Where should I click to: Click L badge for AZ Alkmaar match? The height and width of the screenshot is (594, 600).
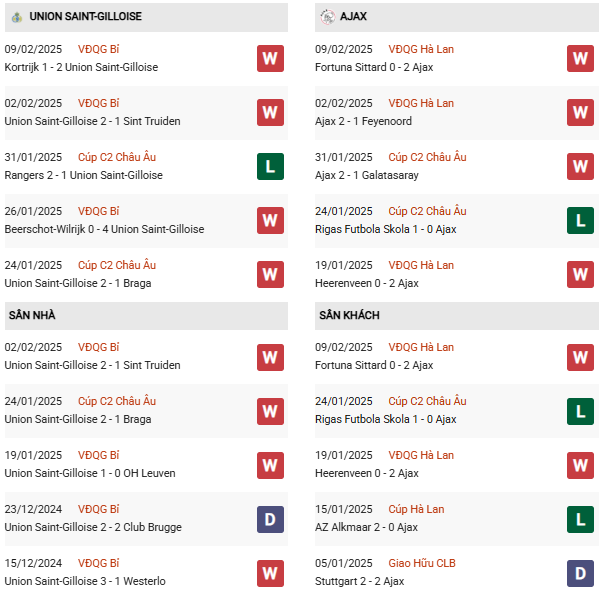click(580, 518)
